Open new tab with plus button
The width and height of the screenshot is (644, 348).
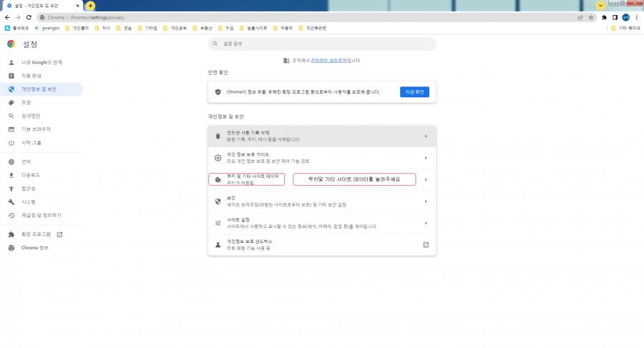click(90, 5)
